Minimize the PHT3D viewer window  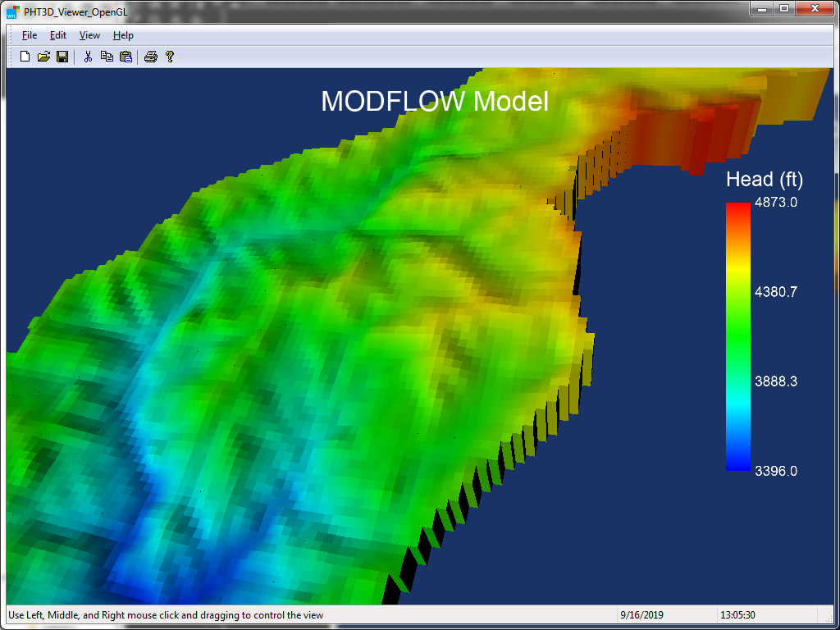(x=762, y=8)
